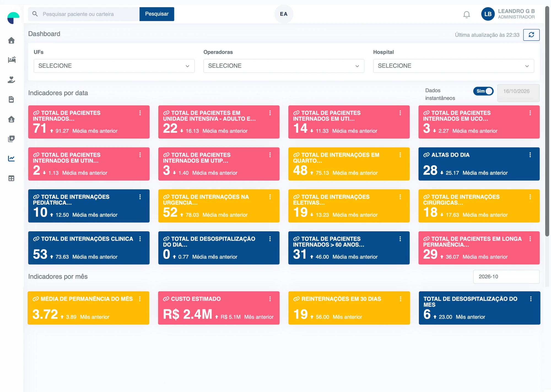This screenshot has height=392, width=551.
Task: Click the 'Última atualização às 22:33' text
Action: point(487,35)
